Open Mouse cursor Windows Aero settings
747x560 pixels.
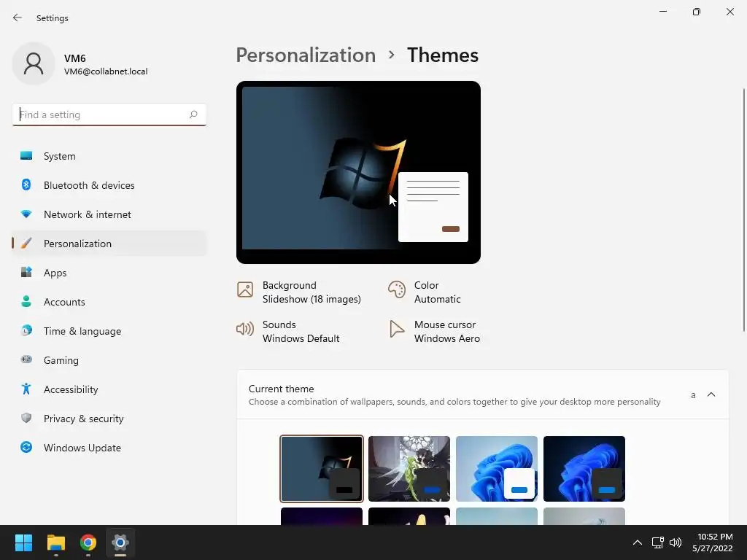435,332
